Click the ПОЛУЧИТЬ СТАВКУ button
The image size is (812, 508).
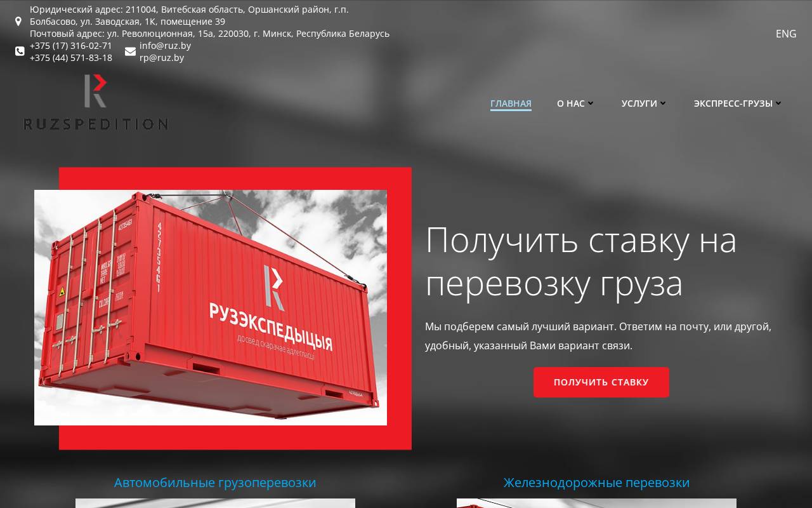click(601, 382)
